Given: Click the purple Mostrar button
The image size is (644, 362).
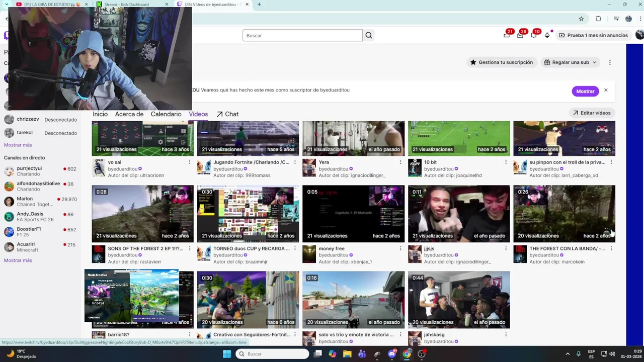Looking at the screenshot, I should pyautogui.click(x=585, y=91).
